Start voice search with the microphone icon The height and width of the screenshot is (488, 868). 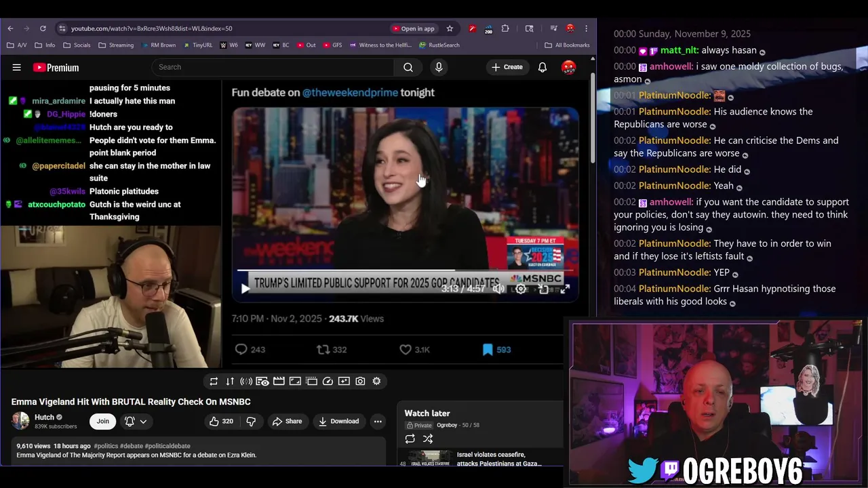click(439, 67)
